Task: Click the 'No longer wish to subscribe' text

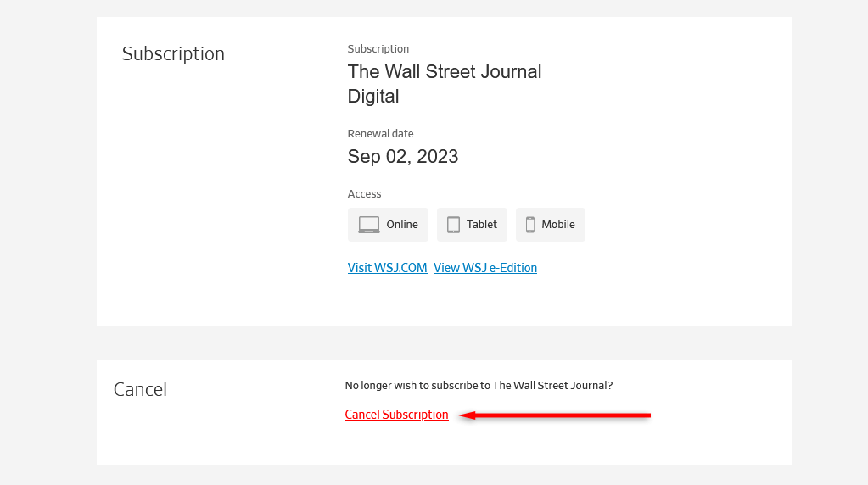Action: [x=479, y=386]
